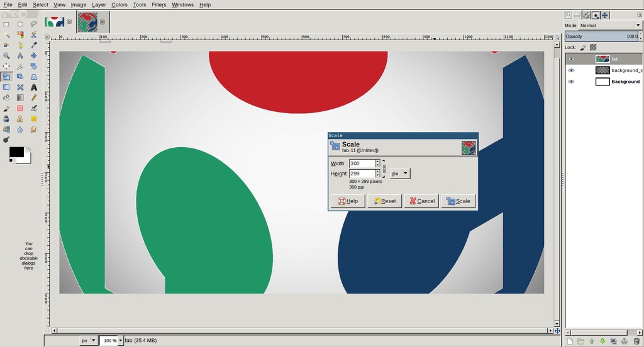Lower the layer with green arrow
The height and width of the screenshot is (347, 644).
tap(602, 341)
